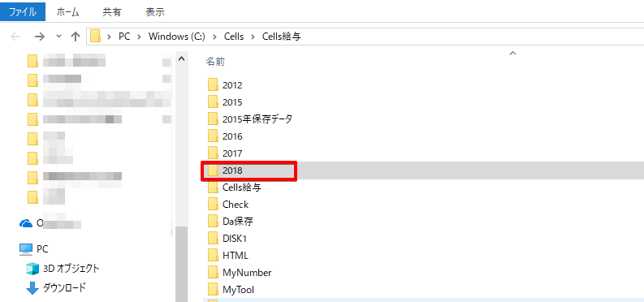This screenshot has height=302, width=644.
Task: Switch to the 表示 ribbon tab
Action: 155,12
